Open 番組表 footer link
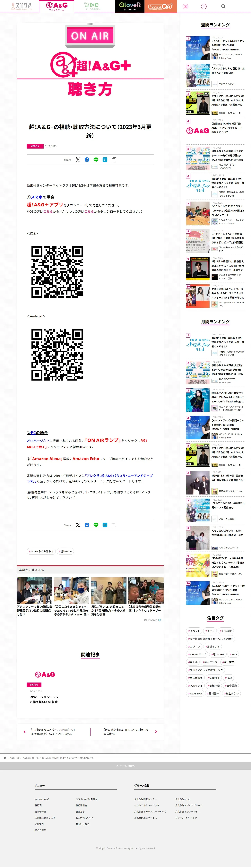The image size is (251, 868). [38, 805]
